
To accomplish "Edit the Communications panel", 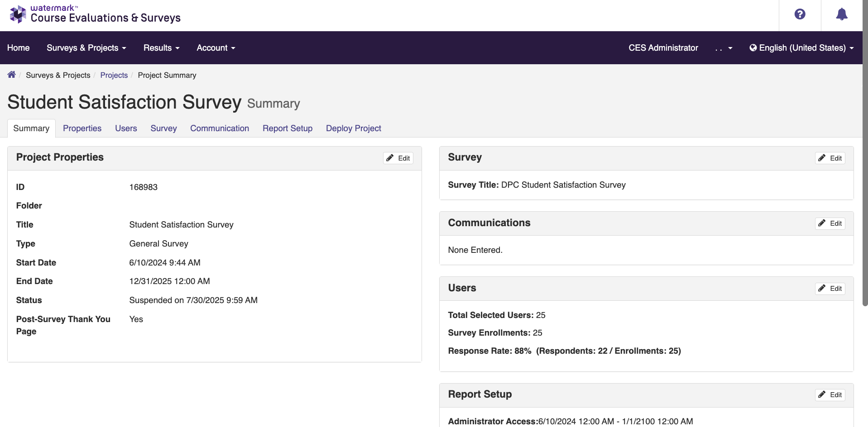I will (830, 223).
